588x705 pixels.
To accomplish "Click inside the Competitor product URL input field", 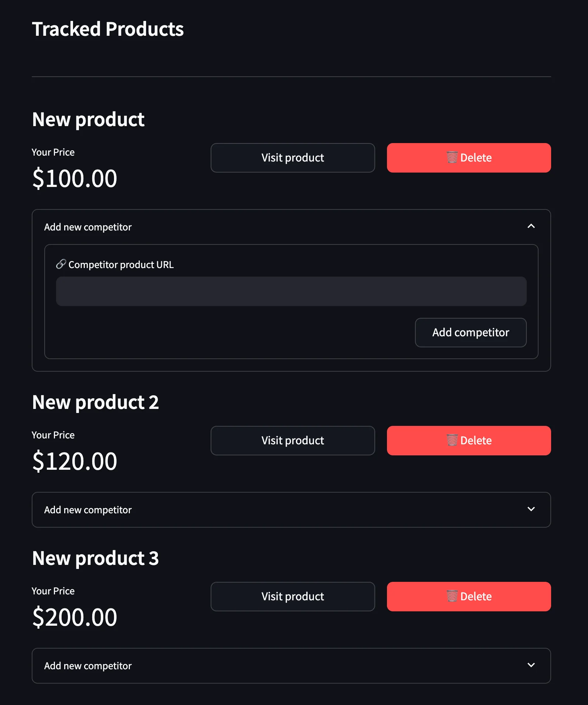I will point(291,291).
